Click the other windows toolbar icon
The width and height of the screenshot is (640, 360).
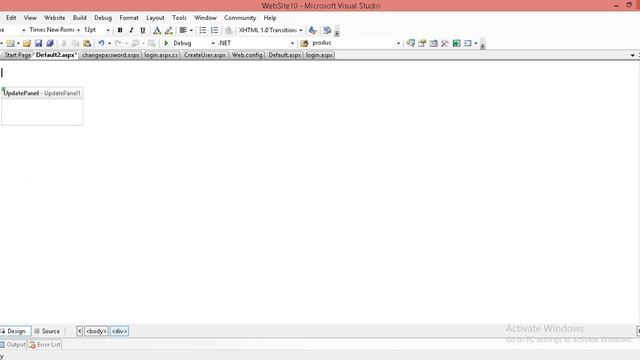click(468, 43)
